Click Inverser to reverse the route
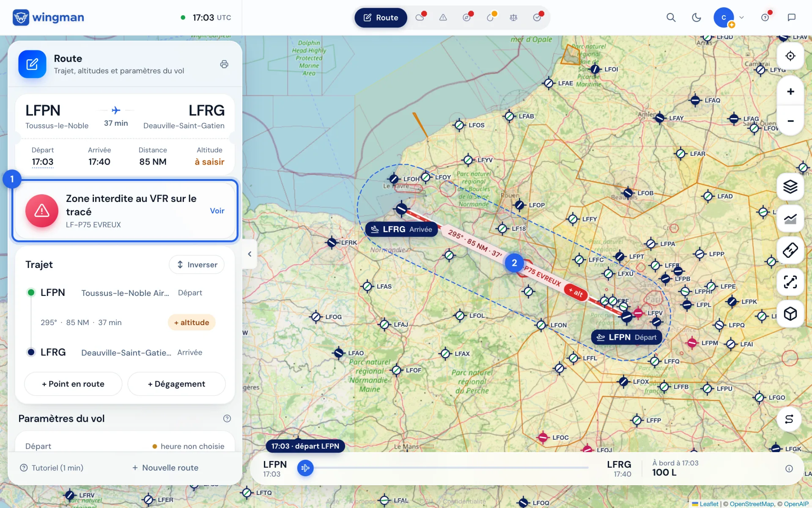The image size is (812, 508). 197,265
